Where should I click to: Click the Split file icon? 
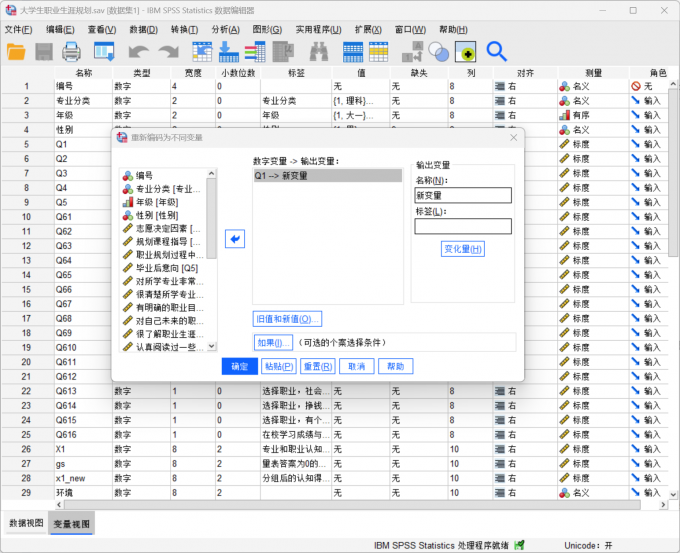pyautogui.click(x=412, y=52)
